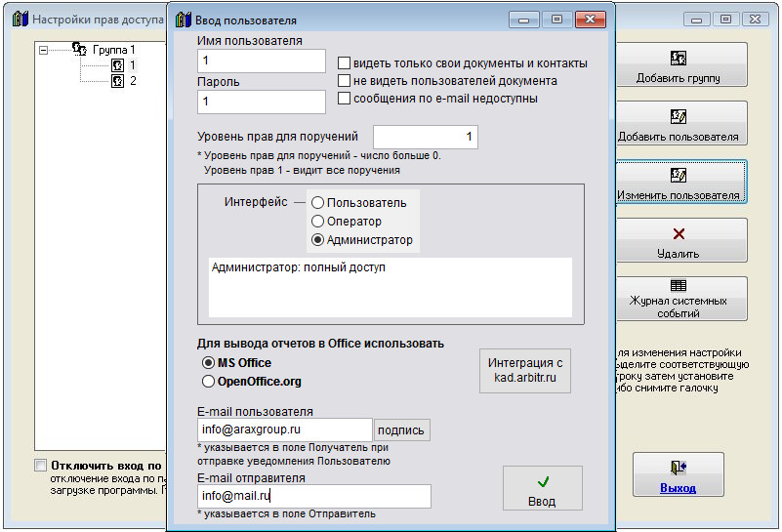Select user 1 icon in tree
The image size is (782, 532).
click(117, 65)
